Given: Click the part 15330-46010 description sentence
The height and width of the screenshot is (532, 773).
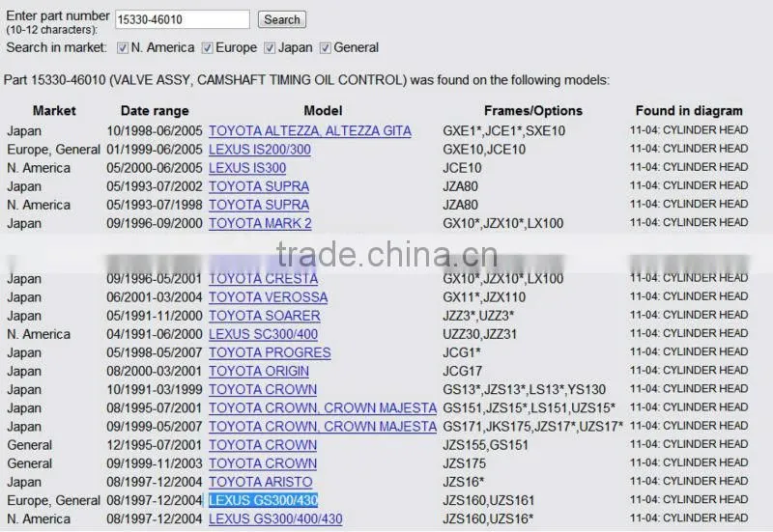Looking at the screenshot, I should point(306,80).
